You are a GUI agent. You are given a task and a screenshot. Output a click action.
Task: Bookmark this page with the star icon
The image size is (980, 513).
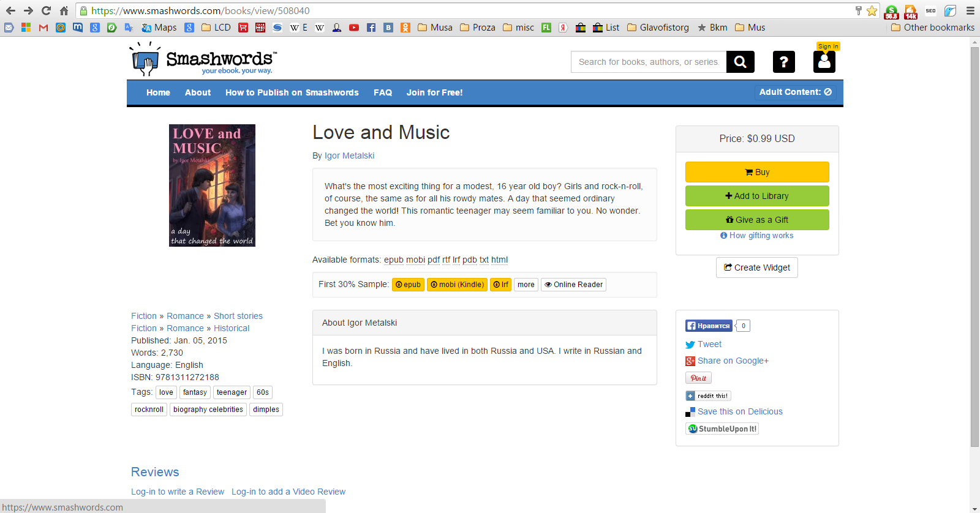(x=872, y=10)
